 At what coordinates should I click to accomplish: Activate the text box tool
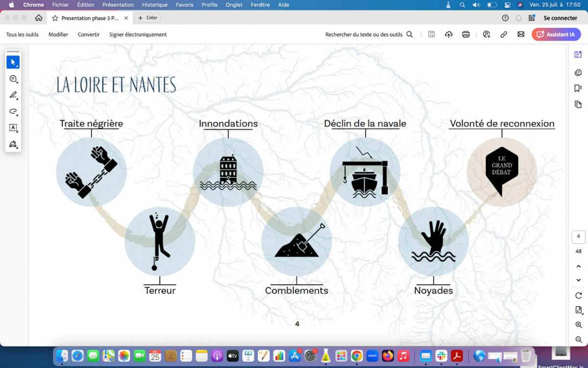[13, 128]
